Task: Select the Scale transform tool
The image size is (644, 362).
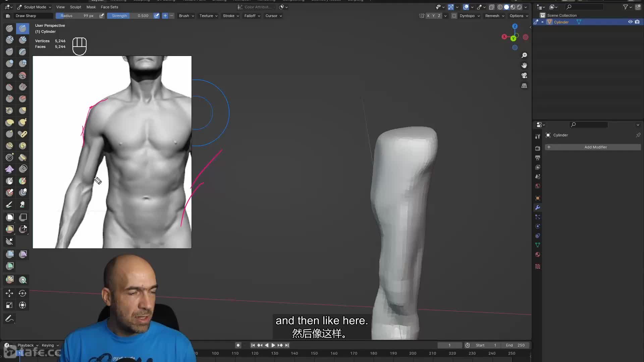Action: coord(9,305)
